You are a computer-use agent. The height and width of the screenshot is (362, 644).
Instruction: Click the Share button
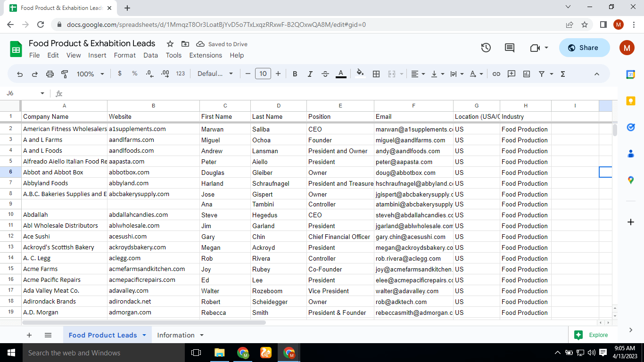pos(584,48)
